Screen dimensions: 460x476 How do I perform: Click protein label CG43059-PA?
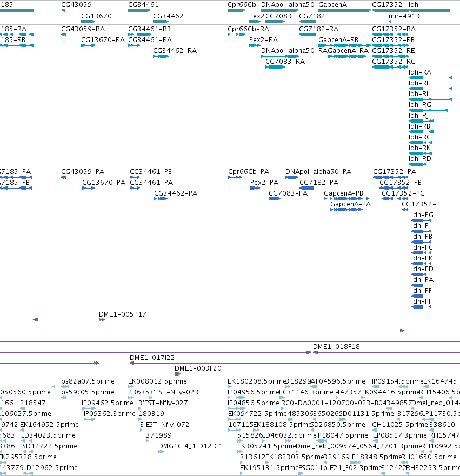tap(83, 172)
